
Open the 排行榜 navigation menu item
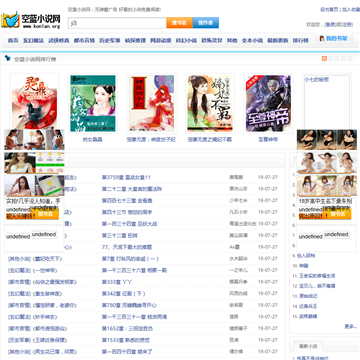(x=300, y=40)
